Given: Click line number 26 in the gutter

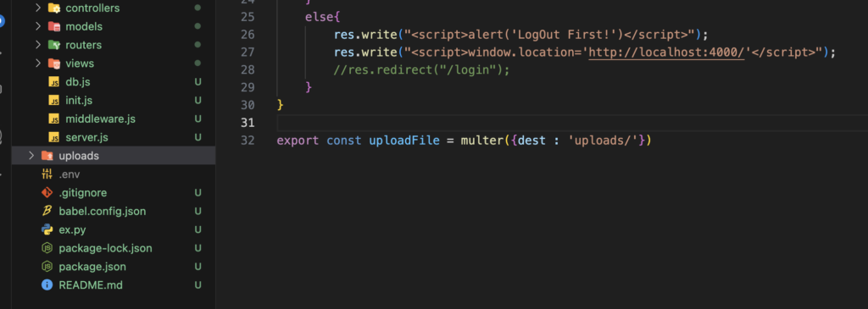Looking at the screenshot, I should (248, 34).
